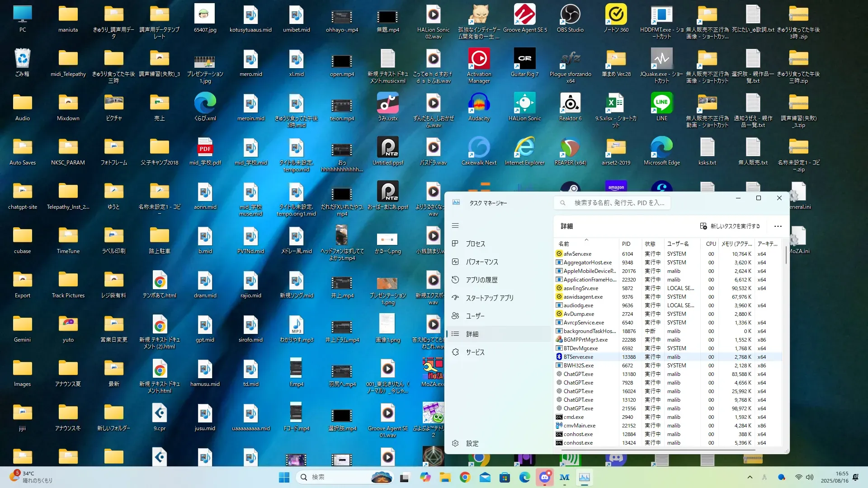Open the Performance page in Task Manager
Viewport: 868px width, 488px height.
click(x=481, y=262)
